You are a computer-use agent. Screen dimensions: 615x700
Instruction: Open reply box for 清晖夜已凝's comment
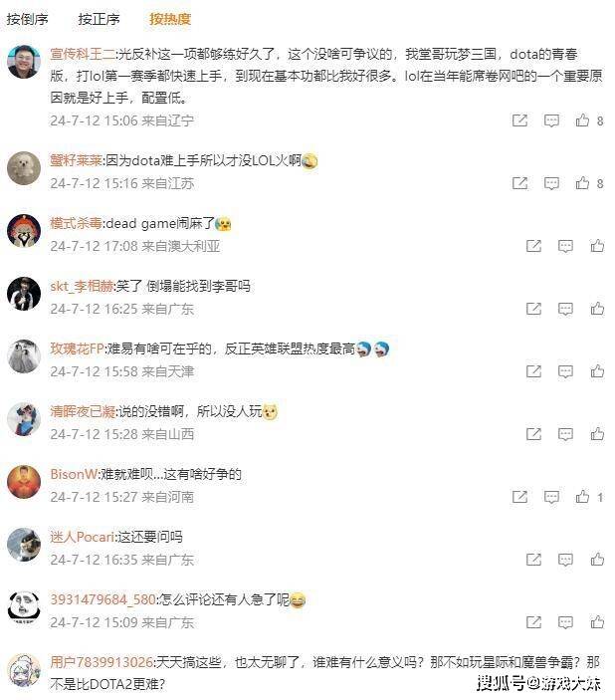[565, 434]
